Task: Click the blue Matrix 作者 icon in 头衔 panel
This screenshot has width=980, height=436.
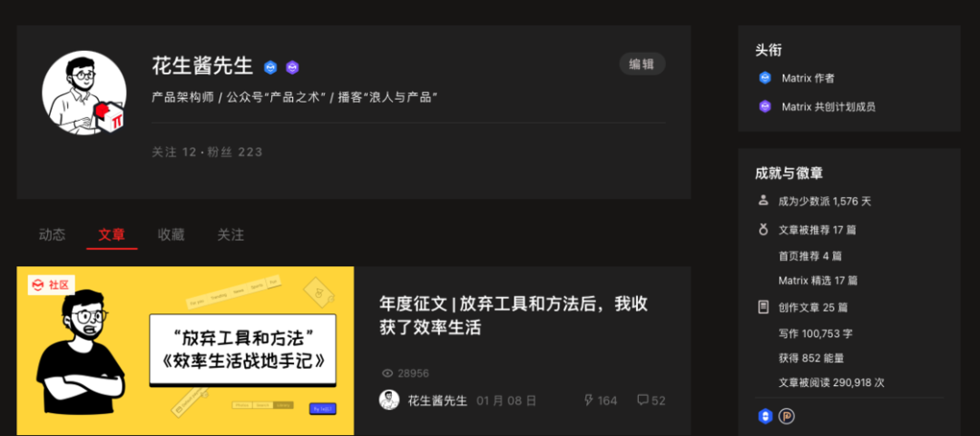Action: tap(765, 78)
